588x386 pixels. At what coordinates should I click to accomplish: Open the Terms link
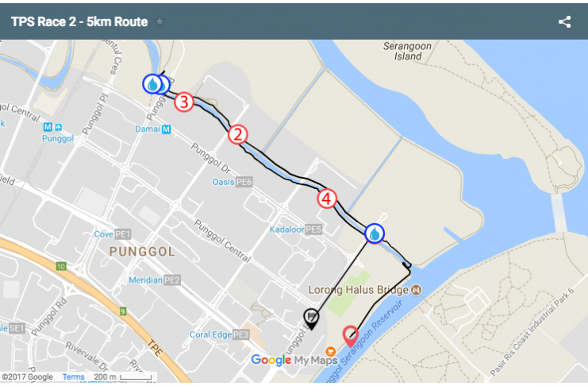[x=73, y=376]
